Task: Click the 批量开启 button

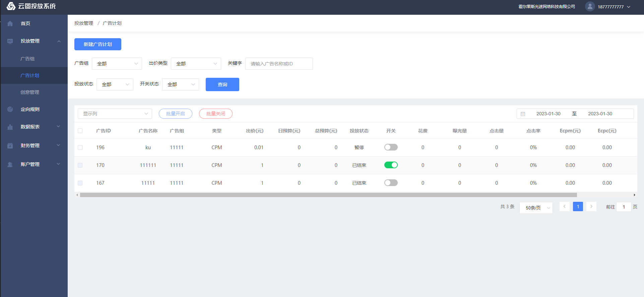Action: (176, 114)
